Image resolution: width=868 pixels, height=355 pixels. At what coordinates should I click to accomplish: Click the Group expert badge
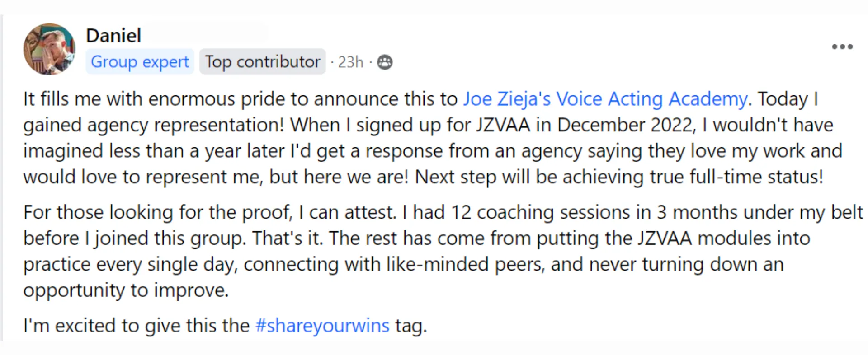pyautogui.click(x=140, y=61)
